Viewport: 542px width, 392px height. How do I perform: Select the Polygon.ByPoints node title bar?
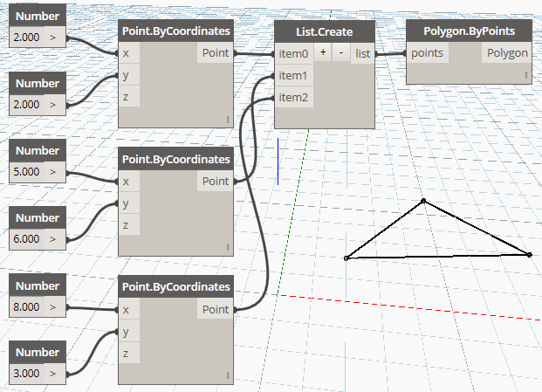tap(469, 31)
